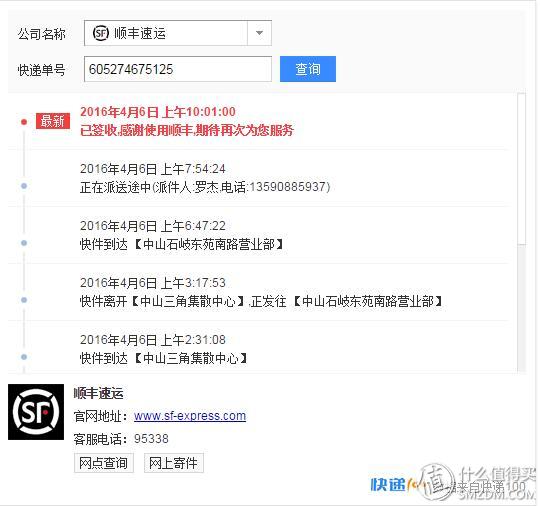Click the 网点查询 button
Image resolution: width=540 pixels, height=506 pixels.
pyautogui.click(x=104, y=463)
